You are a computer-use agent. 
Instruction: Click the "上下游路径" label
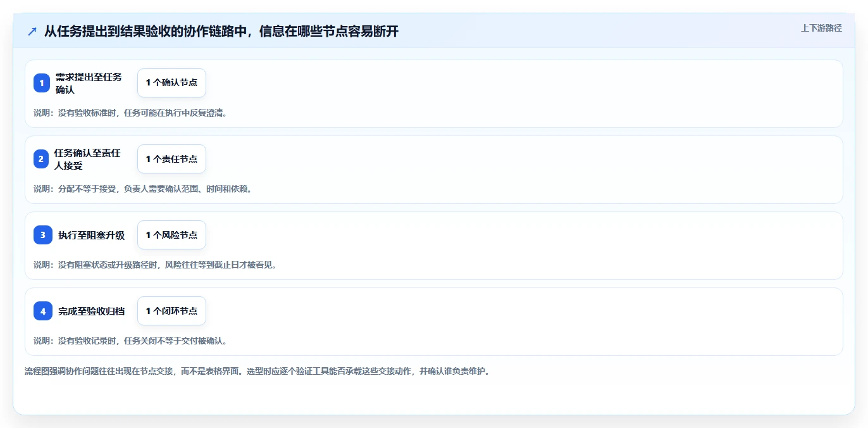tap(821, 28)
